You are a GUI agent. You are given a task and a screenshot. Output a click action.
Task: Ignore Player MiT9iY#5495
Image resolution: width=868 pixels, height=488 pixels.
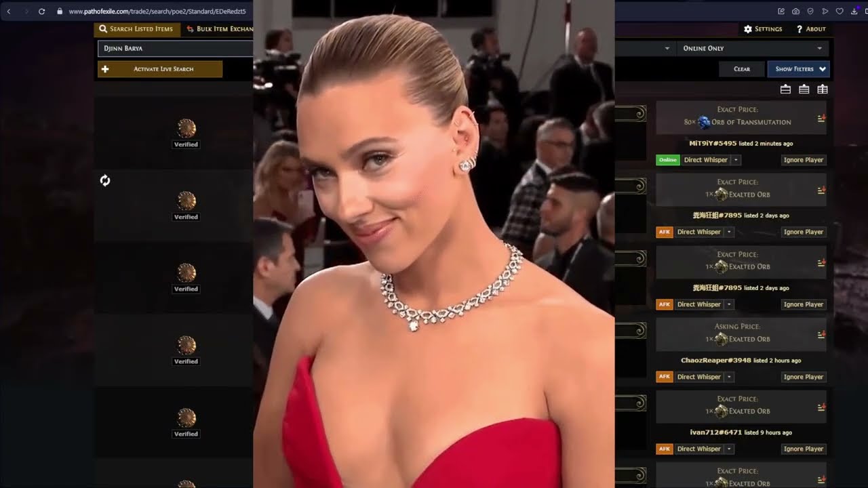click(x=804, y=160)
